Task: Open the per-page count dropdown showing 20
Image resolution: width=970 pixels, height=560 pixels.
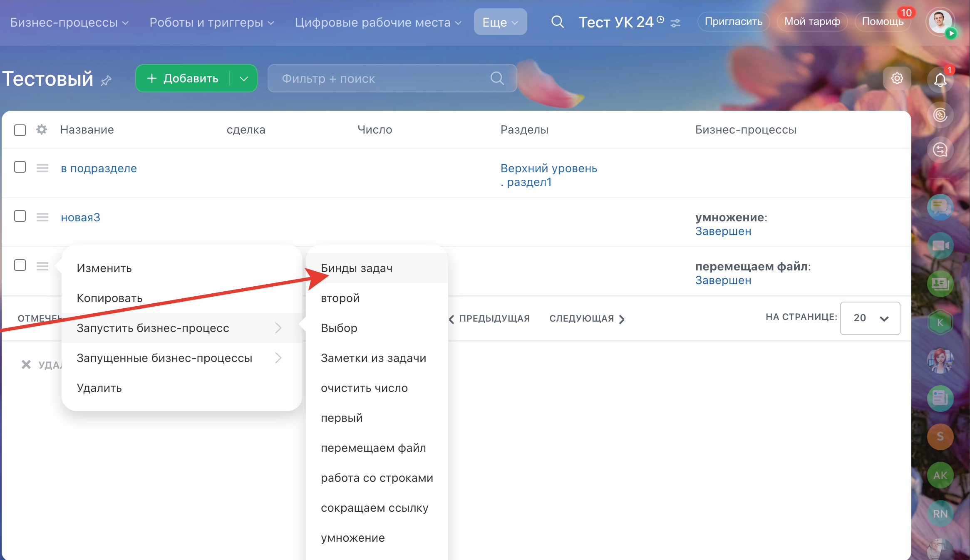Action: 870,318
